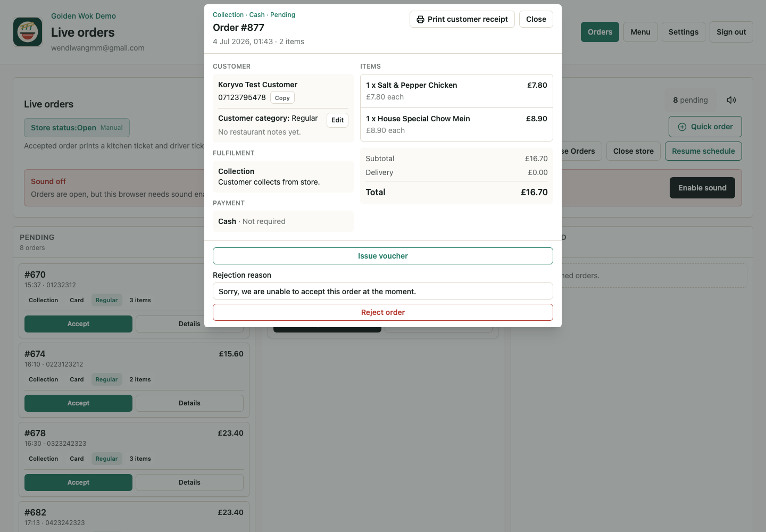This screenshot has width=766, height=532.
Task: Edit the customer category
Action: click(337, 120)
